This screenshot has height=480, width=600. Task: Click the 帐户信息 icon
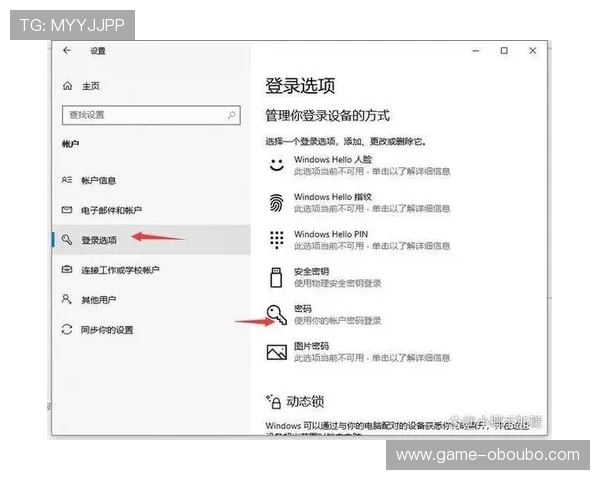pos(67,180)
